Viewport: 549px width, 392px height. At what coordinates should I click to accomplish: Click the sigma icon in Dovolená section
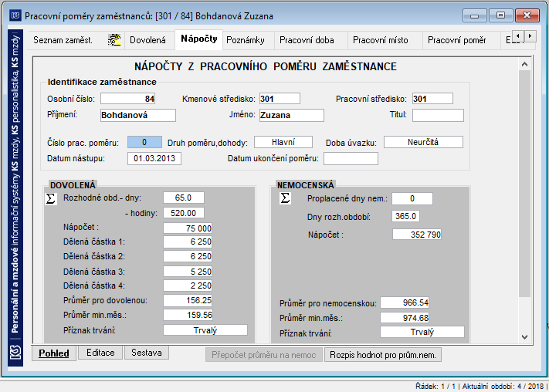51,199
